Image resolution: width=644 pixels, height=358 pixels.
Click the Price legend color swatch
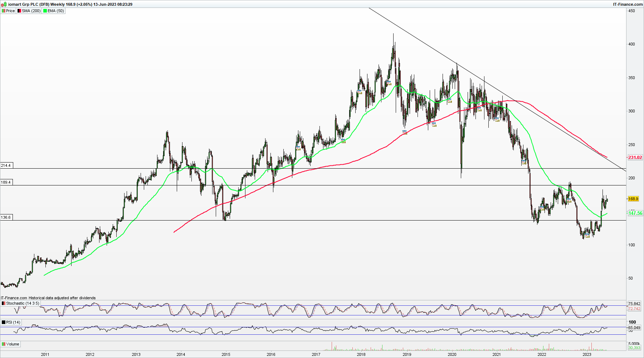pyautogui.click(x=4, y=11)
